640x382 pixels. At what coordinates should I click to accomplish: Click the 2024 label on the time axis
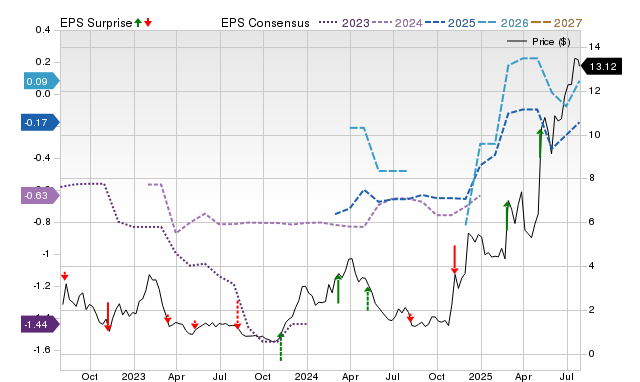click(x=307, y=376)
